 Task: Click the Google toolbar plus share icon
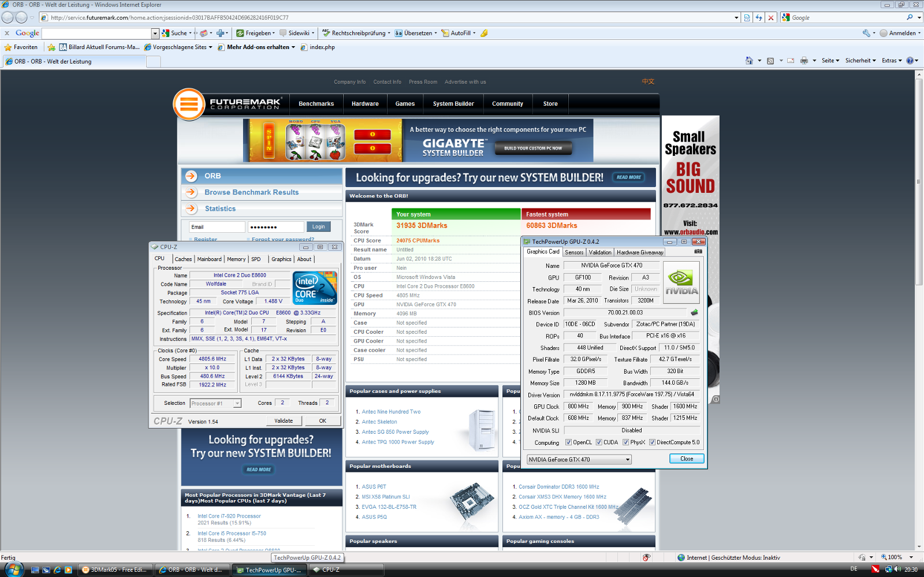click(220, 33)
